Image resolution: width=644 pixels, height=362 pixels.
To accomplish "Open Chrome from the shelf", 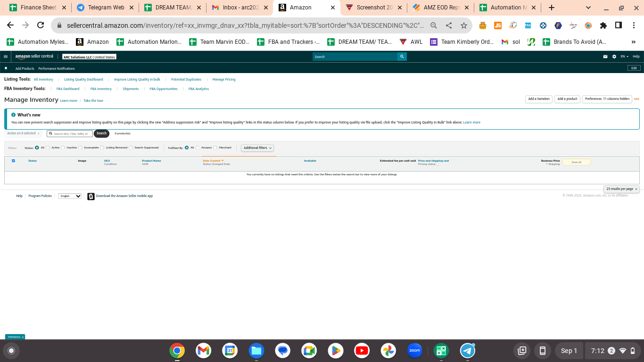I will tap(177, 351).
